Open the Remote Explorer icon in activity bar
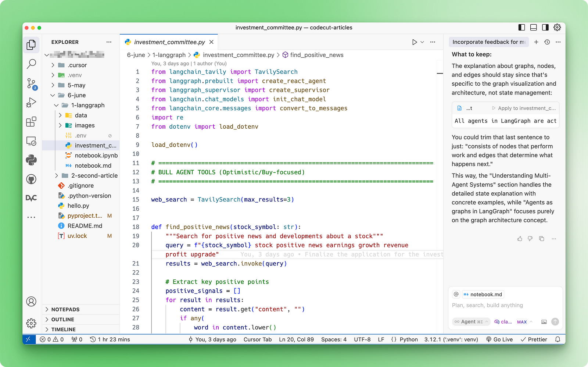The image size is (588, 367). pyautogui.click(x=32, y=141)
